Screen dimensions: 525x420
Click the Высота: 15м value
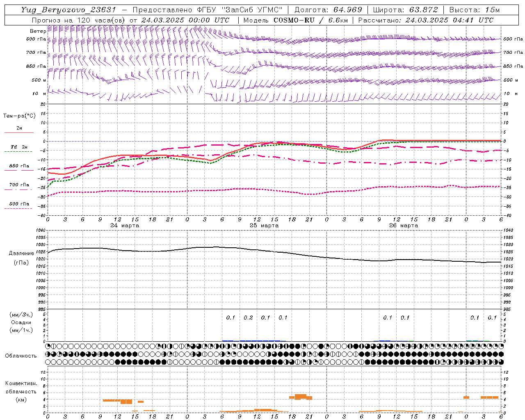[474, 10]
